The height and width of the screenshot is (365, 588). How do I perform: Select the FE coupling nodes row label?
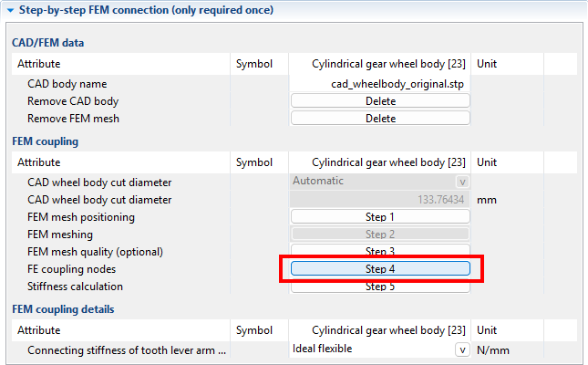pos(72,269)
